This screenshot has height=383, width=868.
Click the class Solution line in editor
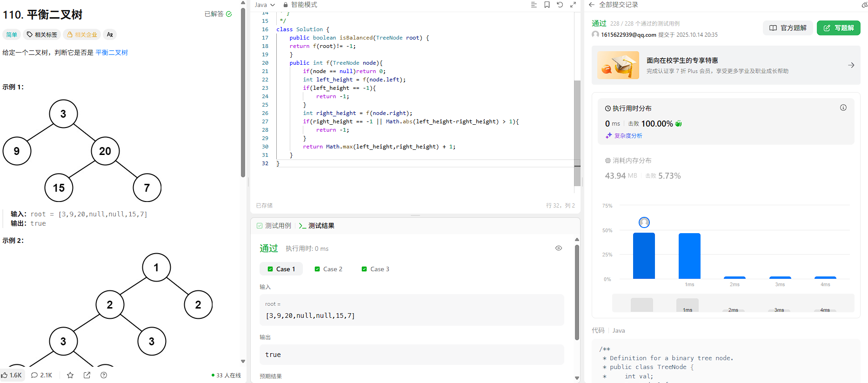[x=303, y=29]
